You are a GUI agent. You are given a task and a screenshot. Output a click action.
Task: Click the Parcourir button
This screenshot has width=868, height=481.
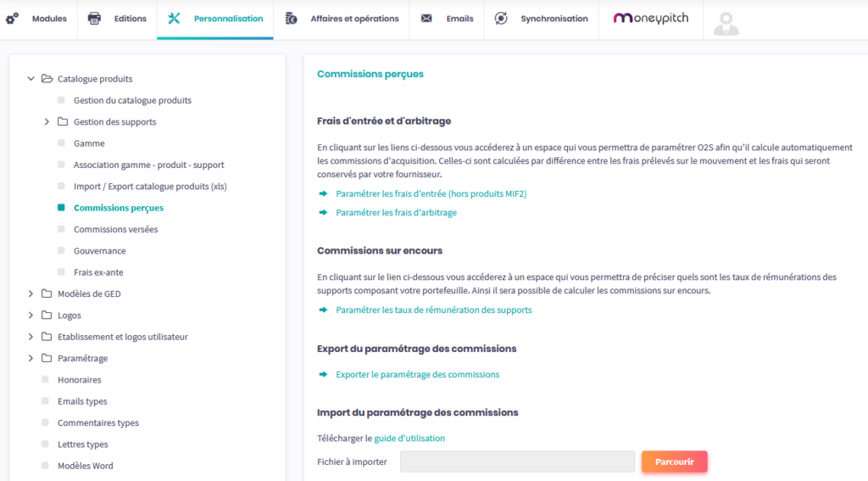674,461
